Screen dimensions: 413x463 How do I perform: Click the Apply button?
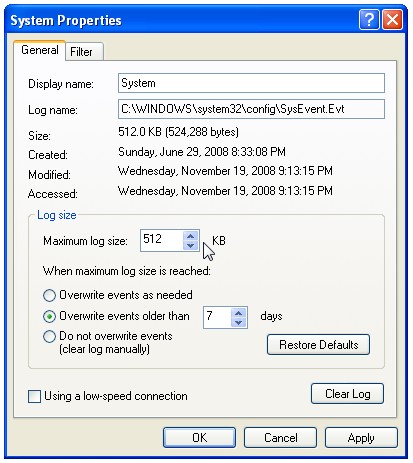[361, 438]
